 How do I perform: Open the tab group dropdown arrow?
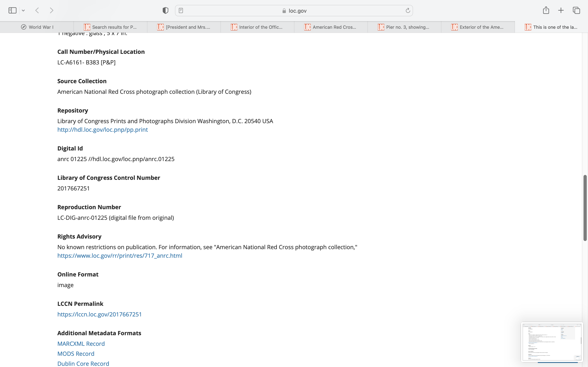23,10
